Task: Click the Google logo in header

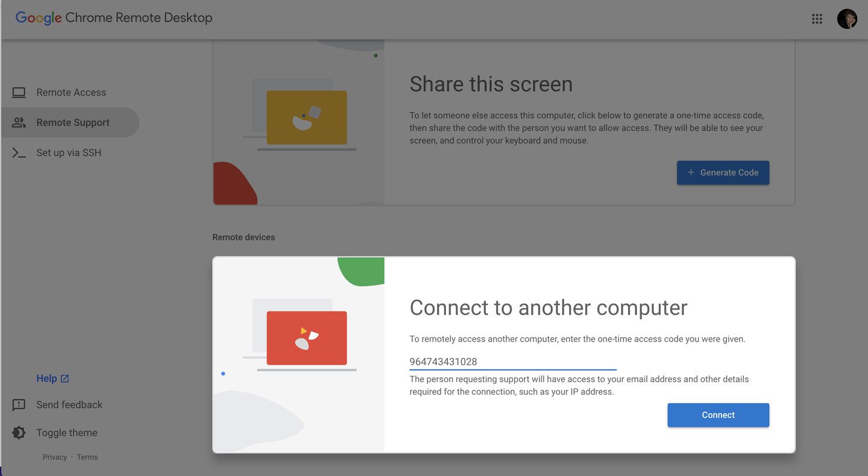Action: (x=39, y=18)
